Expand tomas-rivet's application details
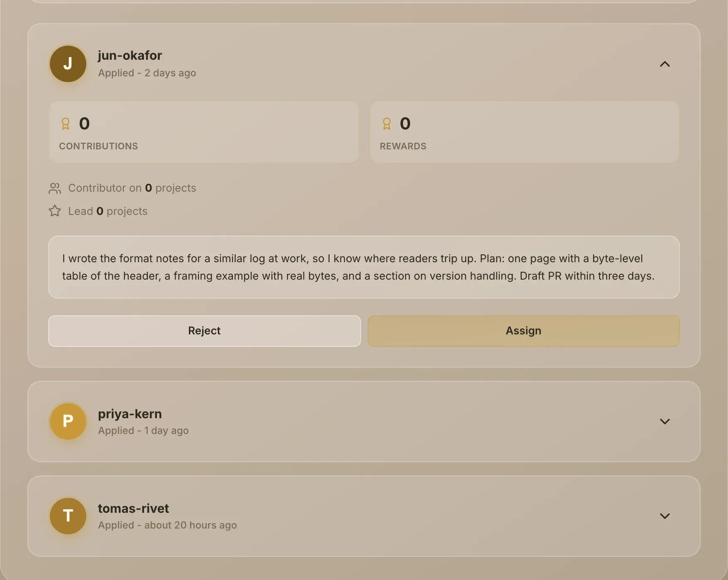Viewport: 728px width, 580px height. (664, 516)
